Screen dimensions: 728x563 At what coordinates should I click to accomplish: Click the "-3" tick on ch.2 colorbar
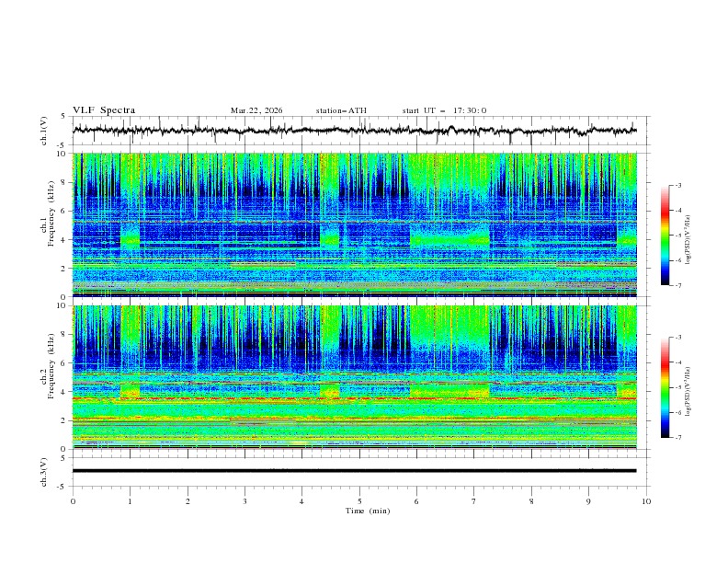coord(678,338)
